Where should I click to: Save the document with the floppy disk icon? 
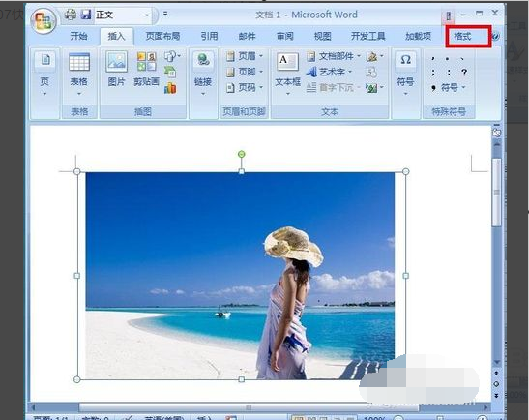[86, 15]
